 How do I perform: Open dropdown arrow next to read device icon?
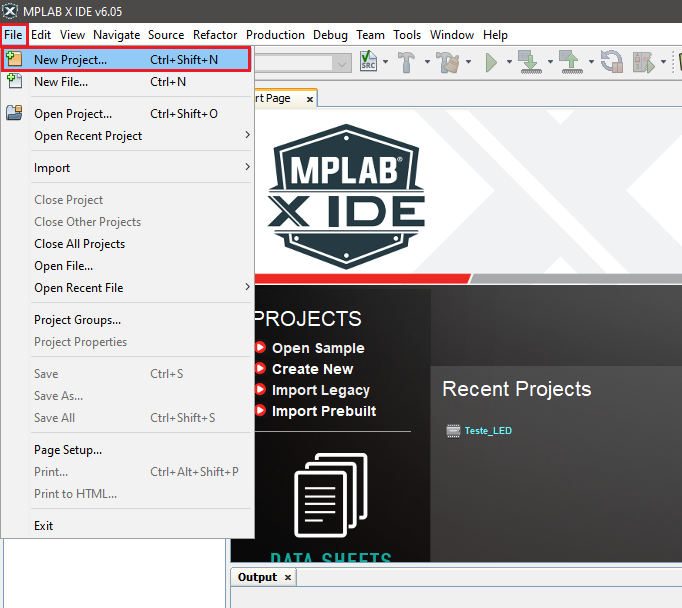tap(591, 62)
